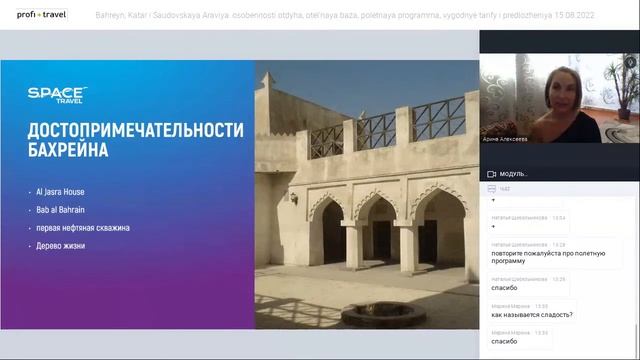Viewport: 640px width, 360px height.
Task: Click the webinar title text in the header
Action: click(344, 16)
